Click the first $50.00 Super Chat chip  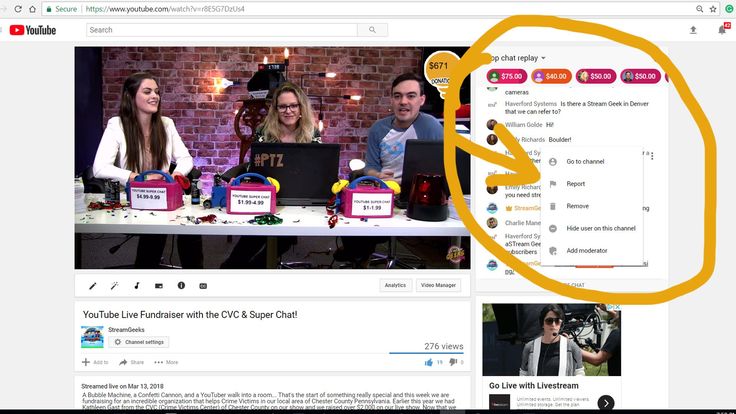tap(596, 76)
